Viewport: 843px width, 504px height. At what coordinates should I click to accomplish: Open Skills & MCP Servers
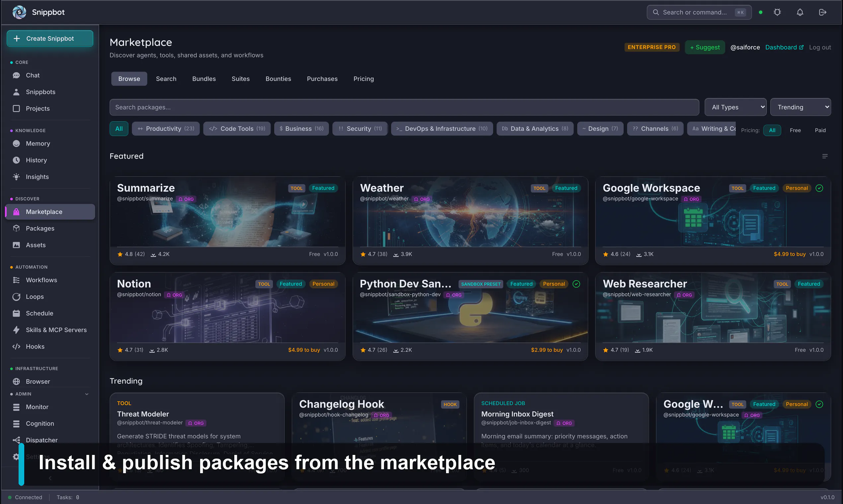50,330
